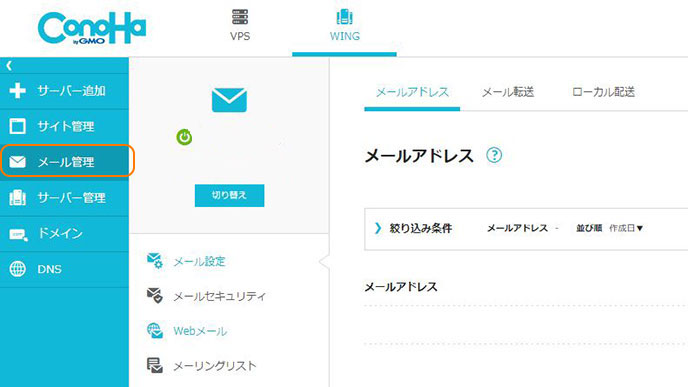688x387 pixels.
Task: Select メール管理 in the sidebar
Action: tap(64, 161)
